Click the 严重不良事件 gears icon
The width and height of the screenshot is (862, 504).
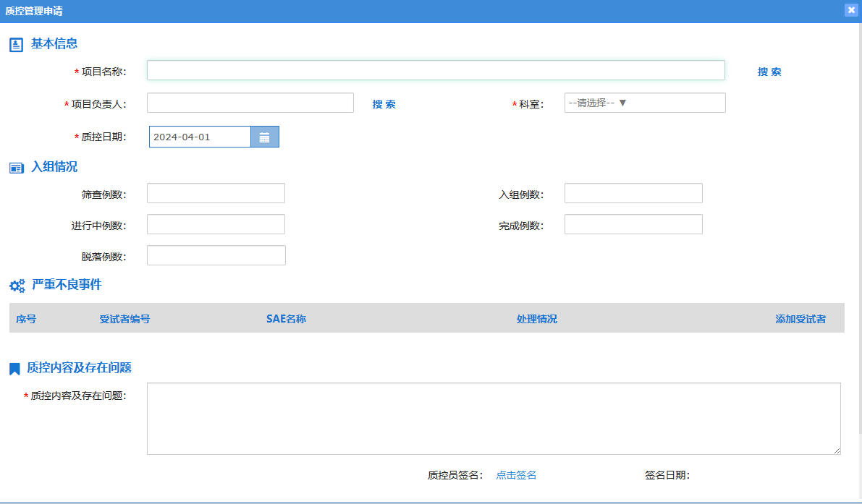[17, 286]
